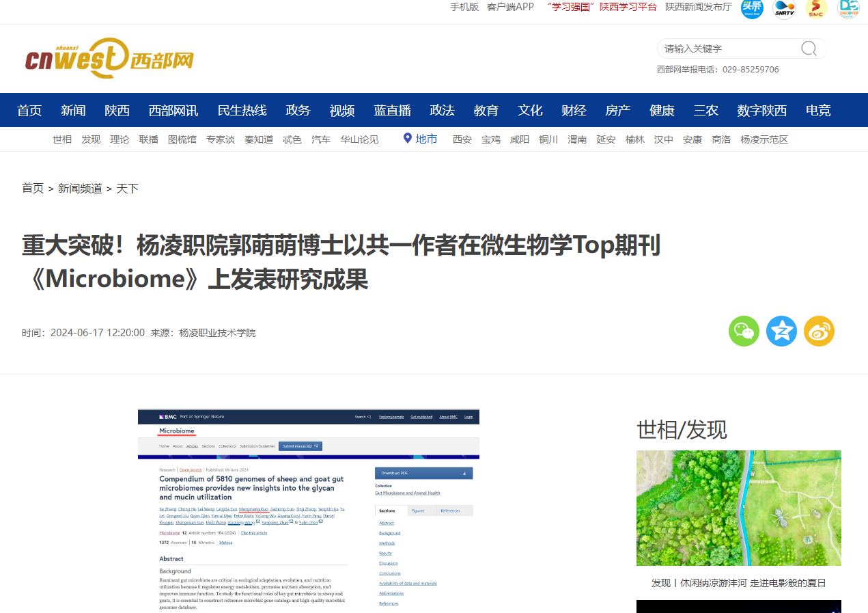868x613 pixels.
Task: Click the cnwest 西部网 logo
Action: point(109,59)
